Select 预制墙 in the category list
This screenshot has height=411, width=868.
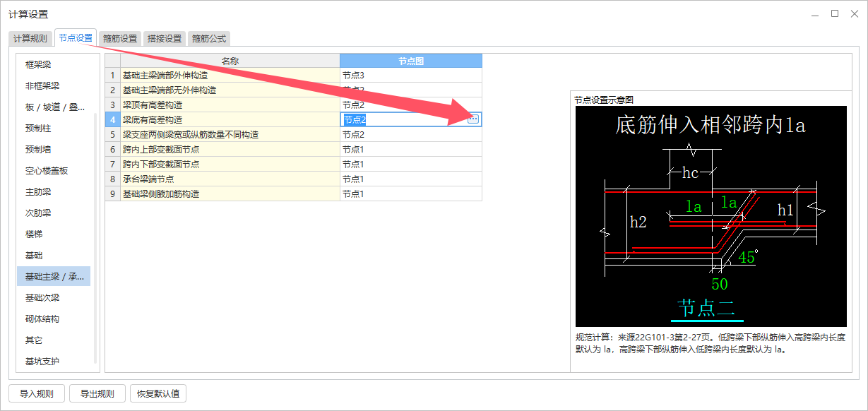[54, 149]
